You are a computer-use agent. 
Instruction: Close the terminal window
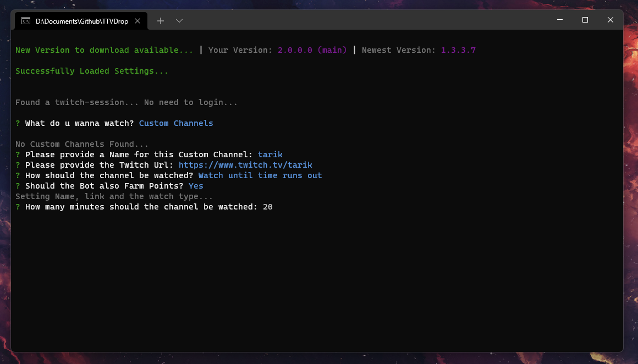pos(610,20)
